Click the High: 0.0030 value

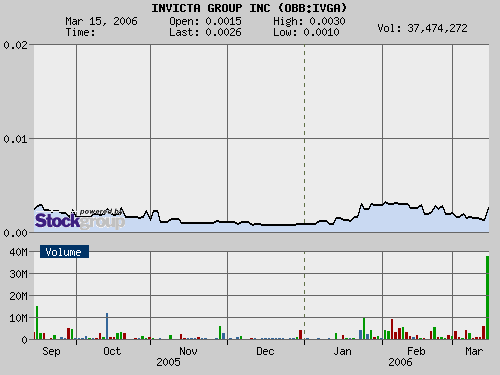click(309, 21)
